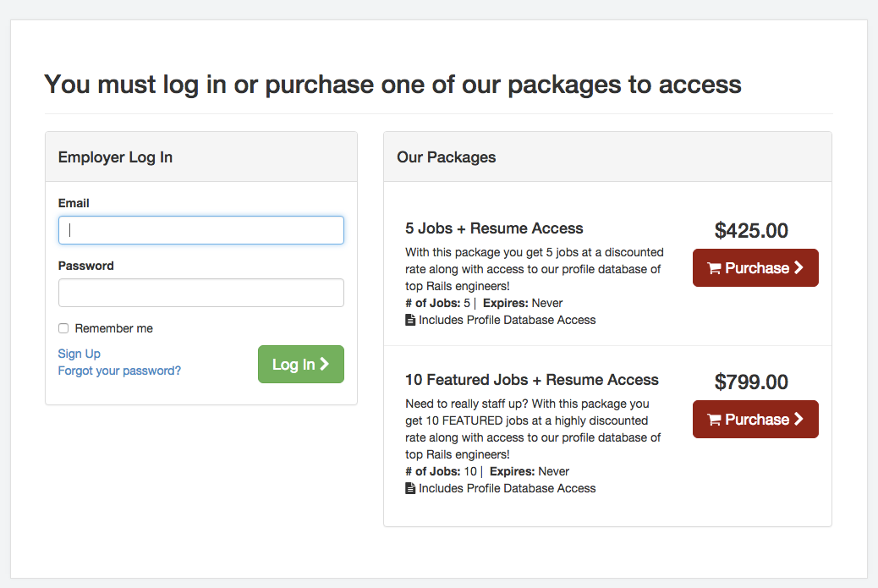Select the 5 Jobs + Resume Access title

click(x=494, y=228)
